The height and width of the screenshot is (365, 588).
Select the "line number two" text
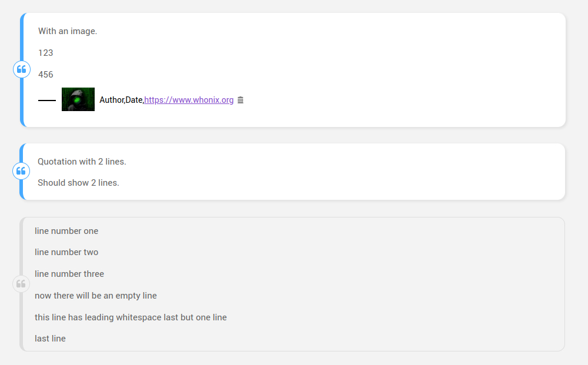pos(66,252)
